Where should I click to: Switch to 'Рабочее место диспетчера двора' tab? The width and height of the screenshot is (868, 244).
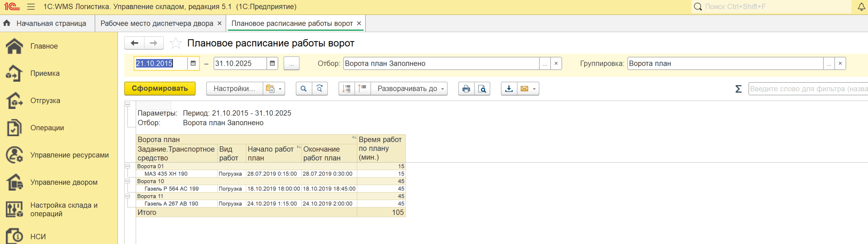click(157, 23)
